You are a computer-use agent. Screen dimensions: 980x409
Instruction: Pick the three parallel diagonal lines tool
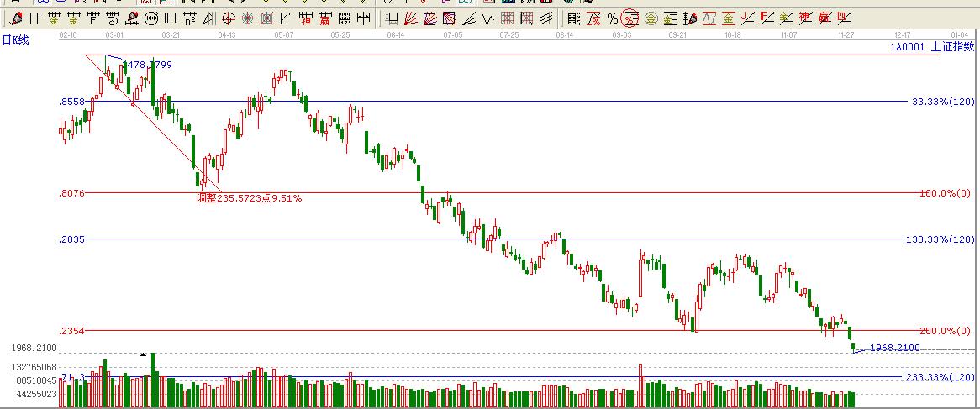tap(545, 18)
